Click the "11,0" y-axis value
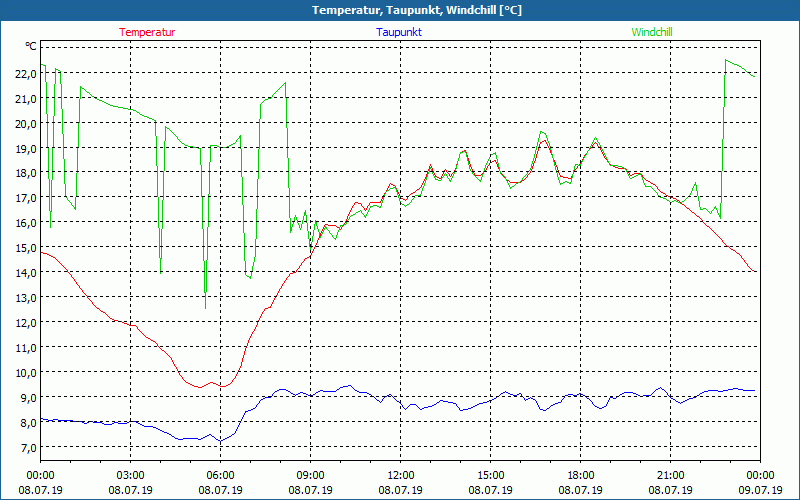The image size is (800, 500). [26, 348]
